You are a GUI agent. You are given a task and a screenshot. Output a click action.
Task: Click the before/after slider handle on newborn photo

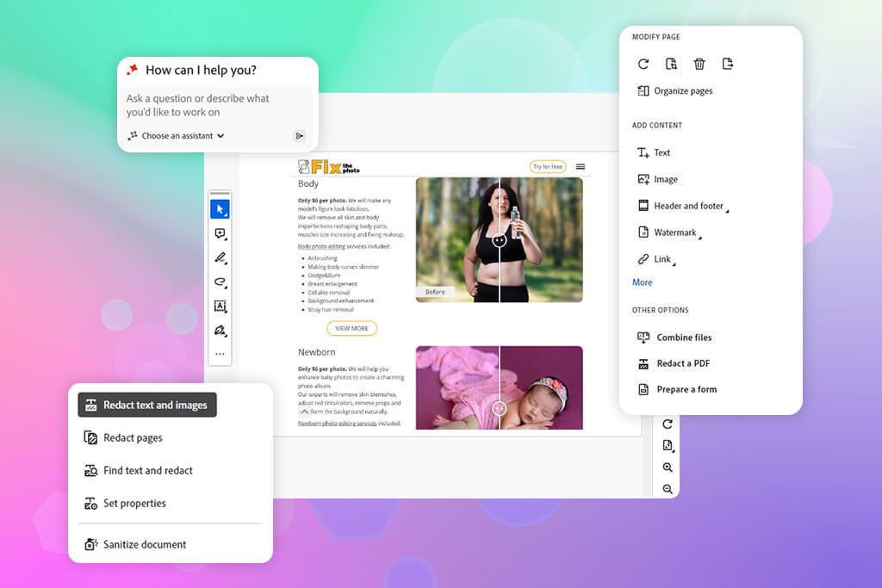click(499, 408)
